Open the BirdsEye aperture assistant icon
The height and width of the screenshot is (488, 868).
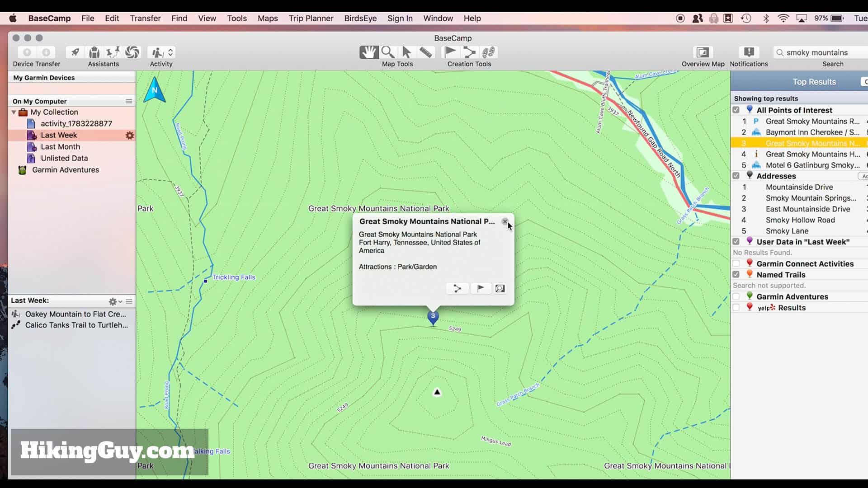point(132,52)
